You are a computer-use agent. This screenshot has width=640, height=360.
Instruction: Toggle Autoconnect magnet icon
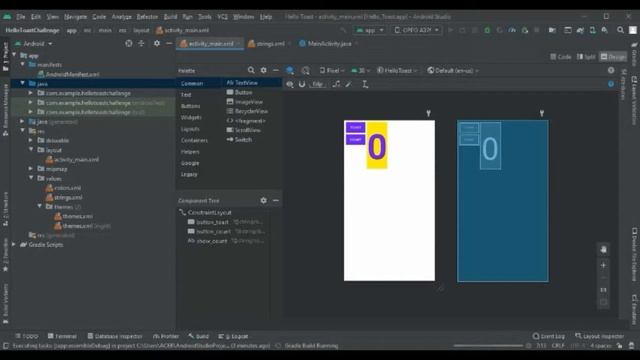click(x=302, y=84)
